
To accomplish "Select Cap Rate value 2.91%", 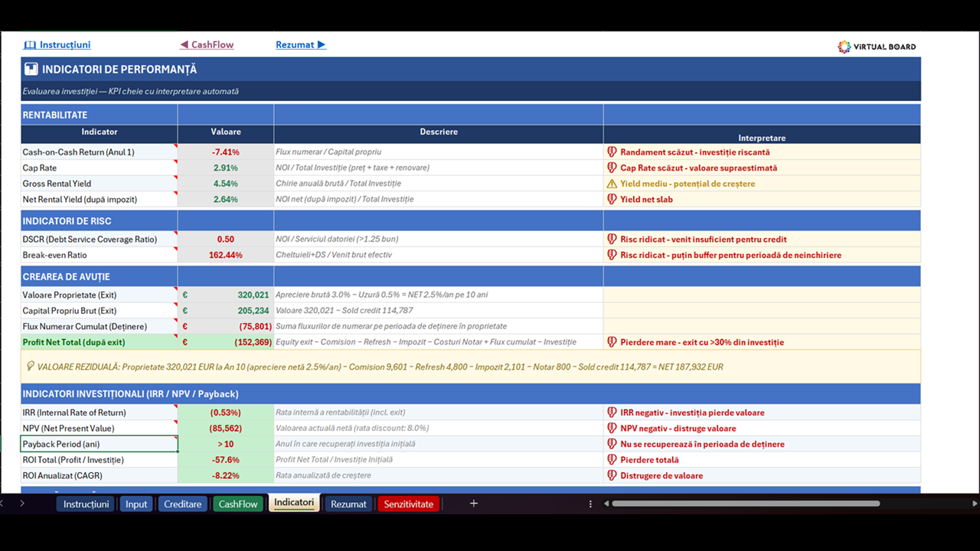I will pyautogui.click(x=226, y=168).
